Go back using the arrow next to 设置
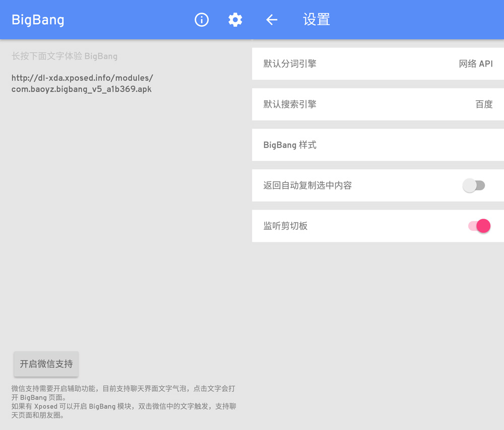The height and width of the screenshot is (430, 504). click(272, 20)
